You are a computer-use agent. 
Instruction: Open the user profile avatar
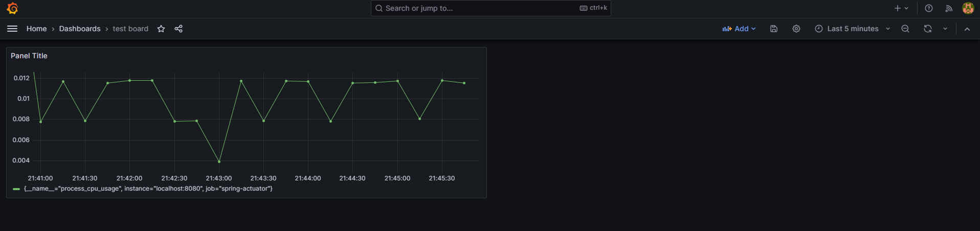968,8
